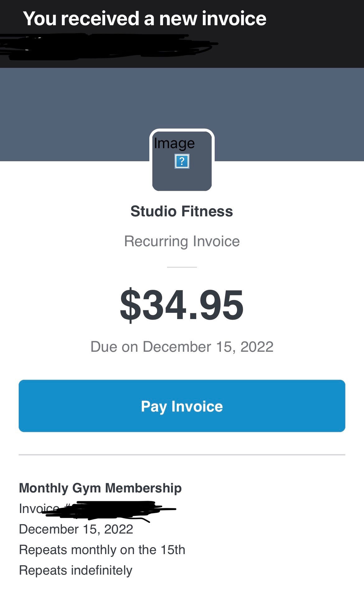Click the Due on December 15, 2022 text

tap(182, 347)
